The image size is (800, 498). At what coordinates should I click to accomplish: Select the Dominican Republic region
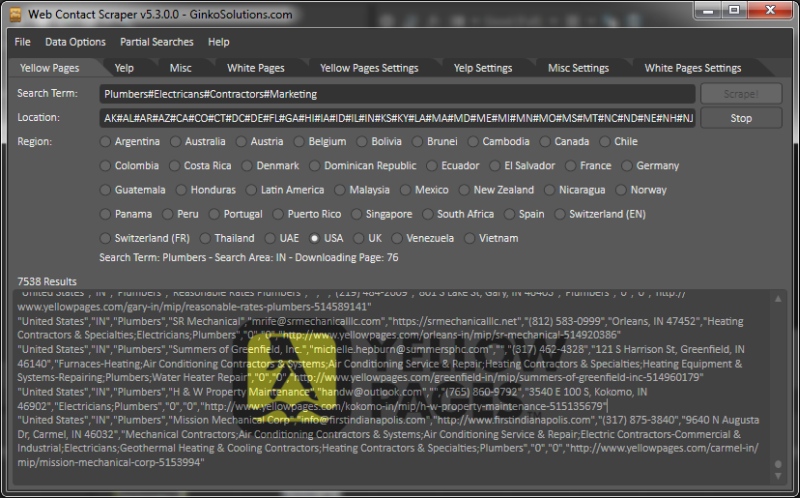pos(363,165)
